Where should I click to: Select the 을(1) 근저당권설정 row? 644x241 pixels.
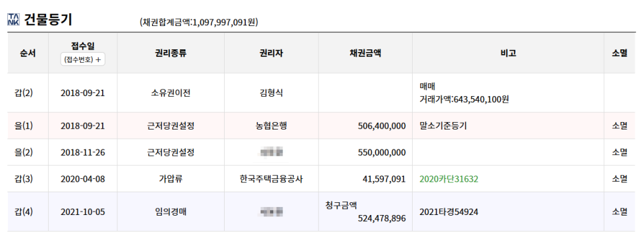[x=321, y=126]
